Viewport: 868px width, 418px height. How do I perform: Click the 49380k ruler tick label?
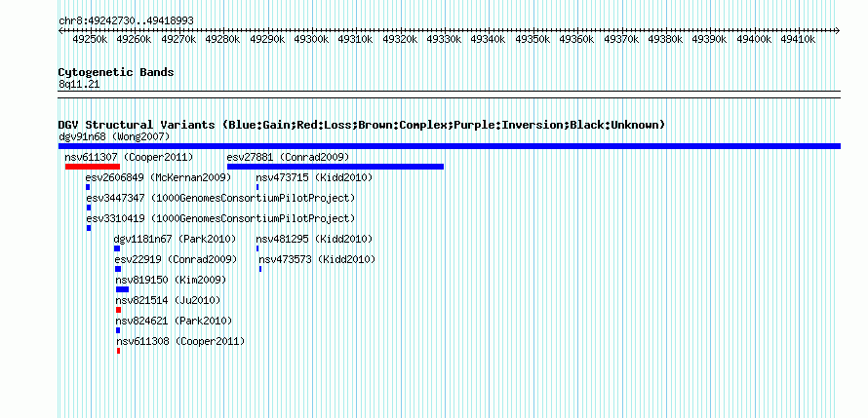pos(665,40)
